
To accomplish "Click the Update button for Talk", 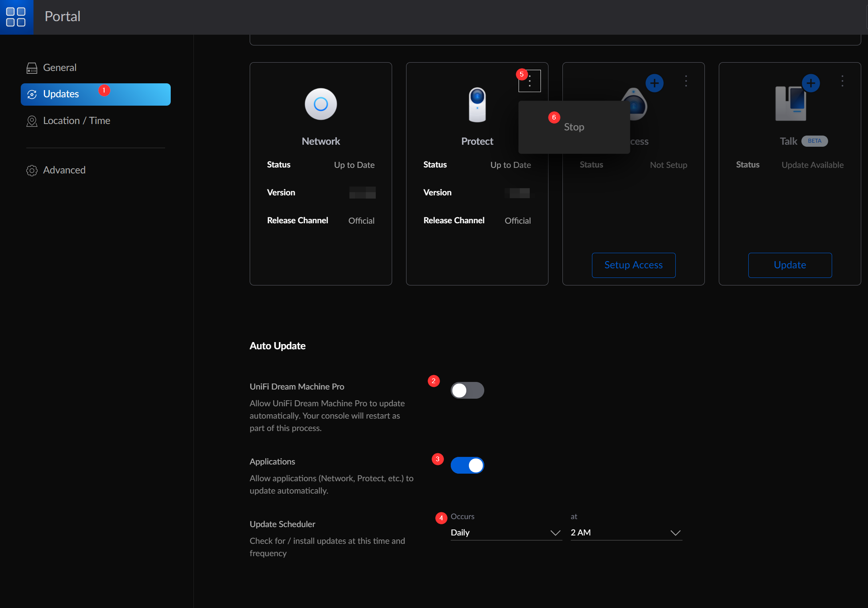I will [x=789, y=265].
